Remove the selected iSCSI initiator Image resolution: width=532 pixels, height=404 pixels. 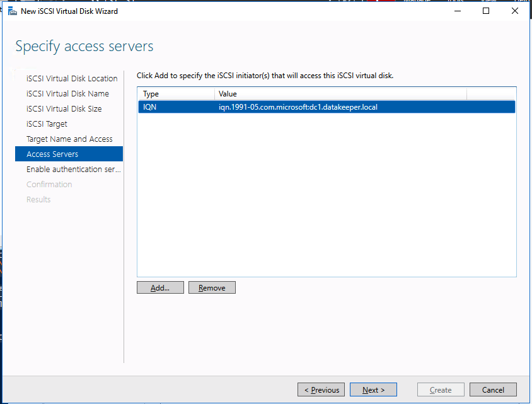[212, 287]
